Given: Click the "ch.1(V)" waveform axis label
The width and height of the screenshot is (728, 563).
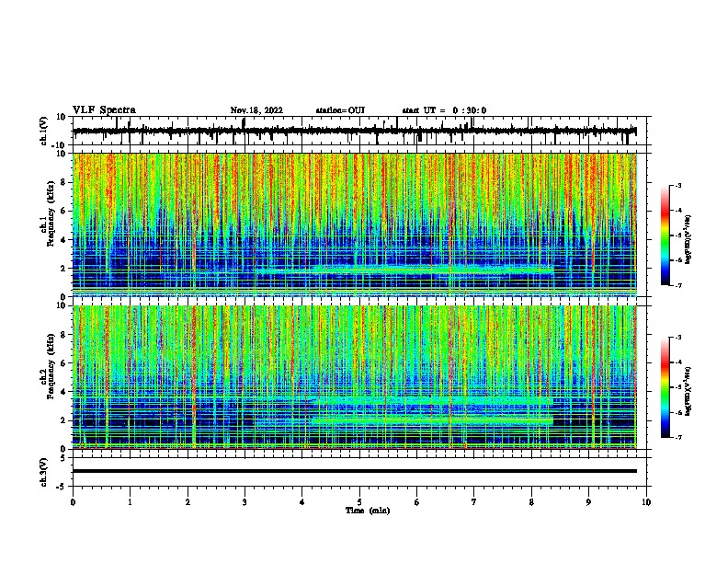Looking at the screenshot, I should tap(44, 131).
